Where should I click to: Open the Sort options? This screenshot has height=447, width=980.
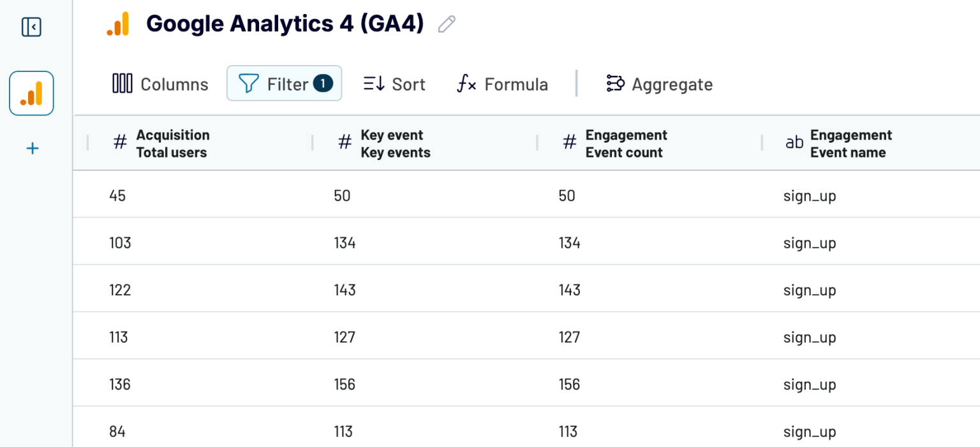[x=393, y=83]
